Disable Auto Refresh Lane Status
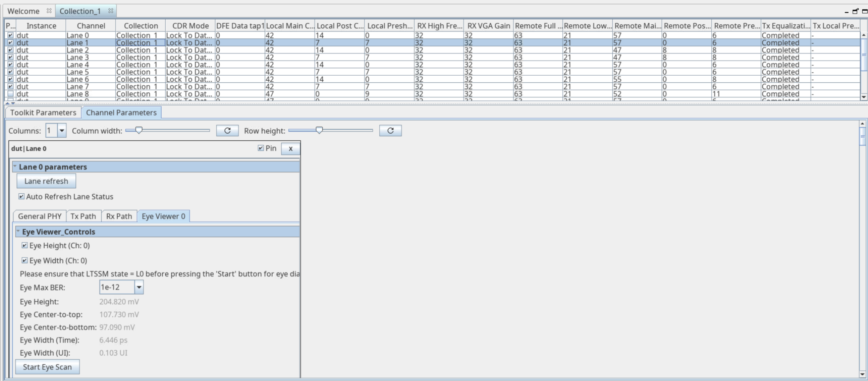 pos(22,196)
